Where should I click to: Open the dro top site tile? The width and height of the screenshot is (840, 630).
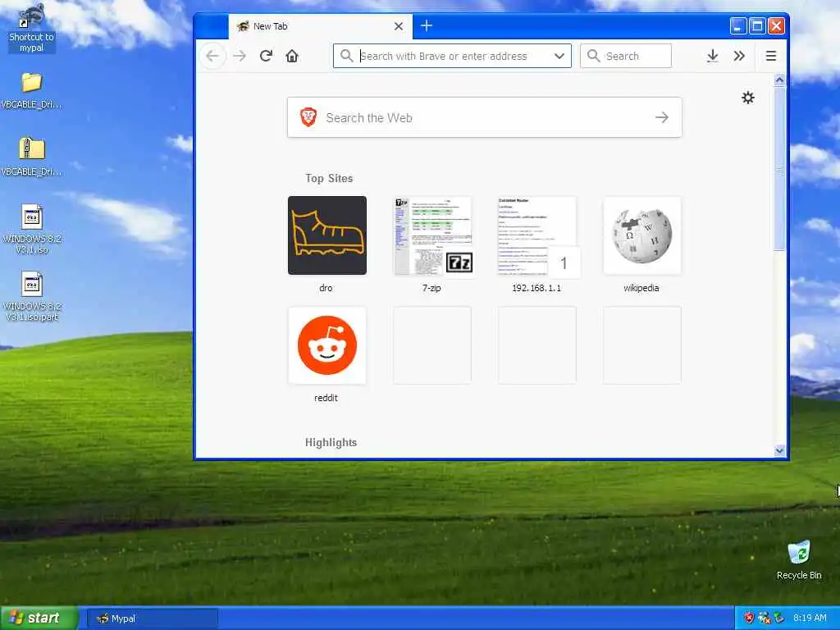[x=327, y=235]
